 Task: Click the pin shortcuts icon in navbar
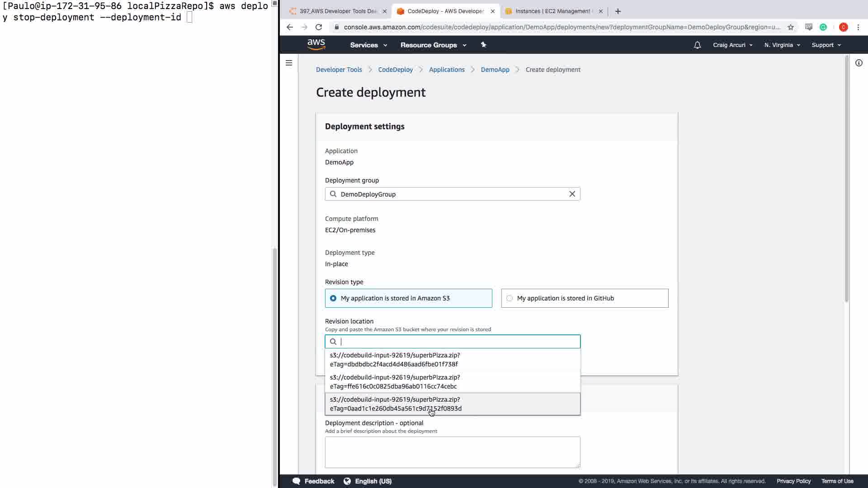point(483,45)
